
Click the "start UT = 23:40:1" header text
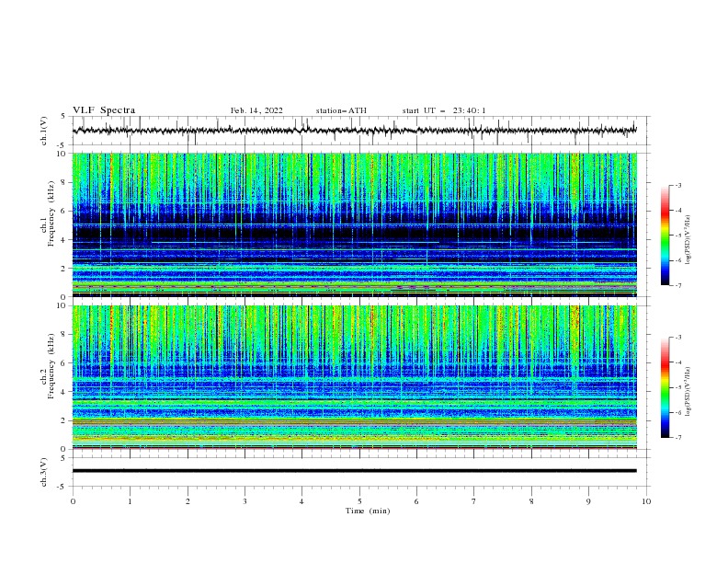[x=444, y=110]
